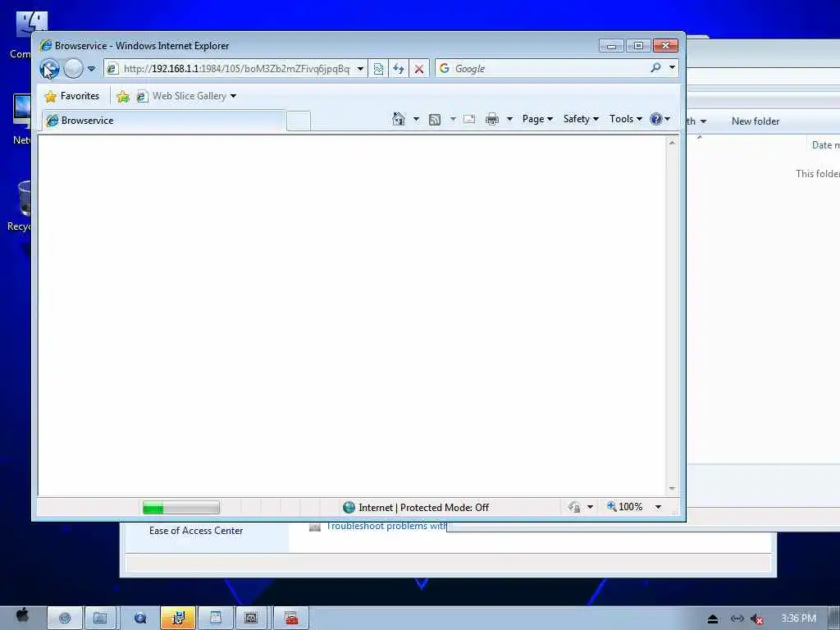Click the muted volume speaker tray icon
The height and width of the screenshot is (630, 840).
757,619
